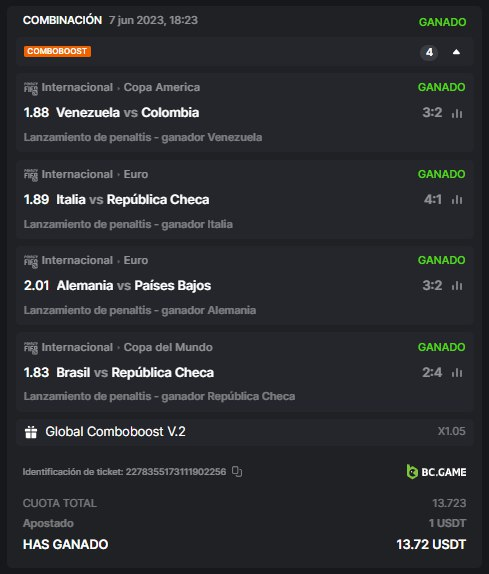Copy the ticket identification number

coord(237,472)
